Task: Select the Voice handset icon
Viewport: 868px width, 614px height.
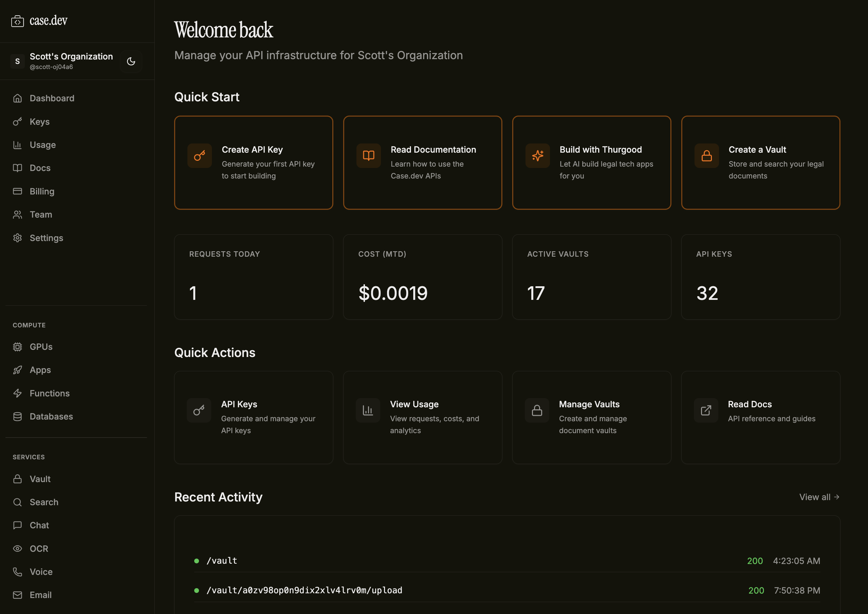Action: click(17, 572)
